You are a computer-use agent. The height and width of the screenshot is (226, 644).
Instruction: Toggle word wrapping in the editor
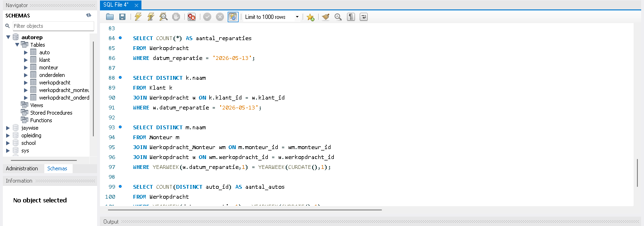[x=363, y=17]
